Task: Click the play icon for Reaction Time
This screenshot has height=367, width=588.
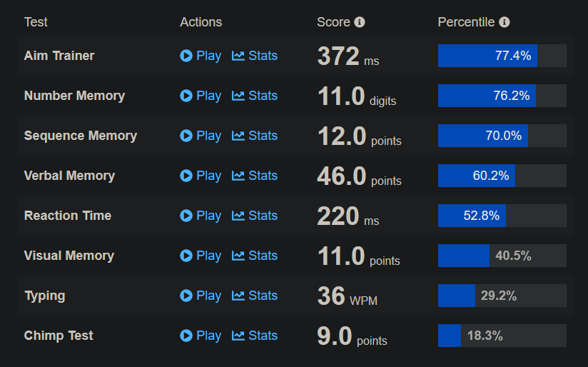Action: pyautogui.click(x=186, y=216)
